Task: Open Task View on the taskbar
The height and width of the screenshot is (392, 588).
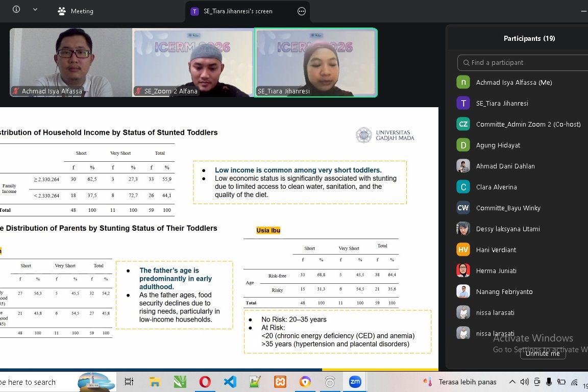Action: 129,382
